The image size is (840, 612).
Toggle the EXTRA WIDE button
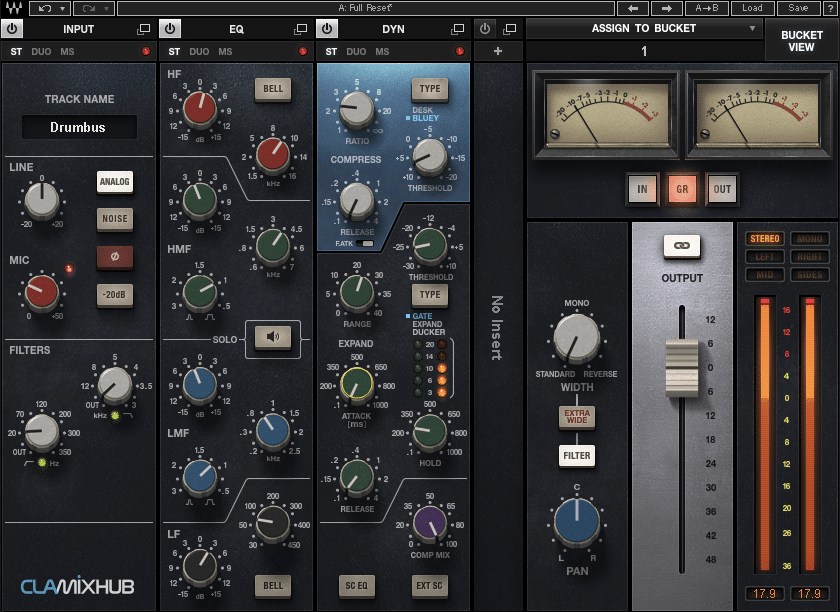(577, 417)
